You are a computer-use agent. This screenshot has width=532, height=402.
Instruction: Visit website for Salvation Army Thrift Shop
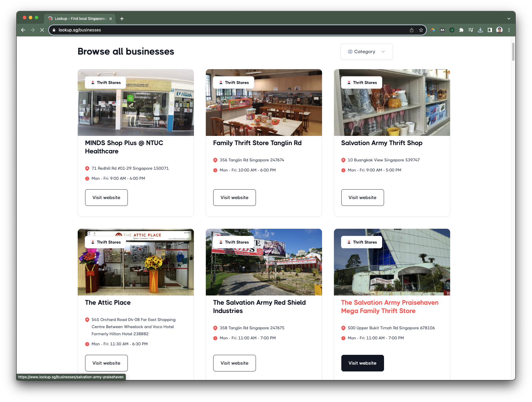coord(363,198)
